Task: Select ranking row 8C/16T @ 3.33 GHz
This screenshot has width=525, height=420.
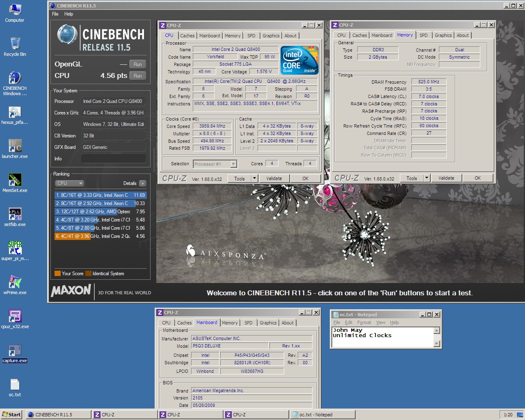Action: [100, 195]
